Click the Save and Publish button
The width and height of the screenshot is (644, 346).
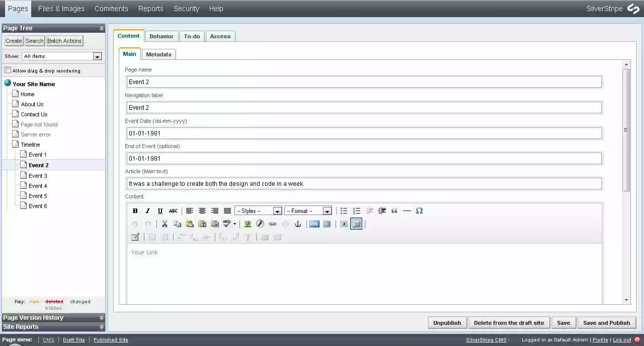click(x=607, y=322)
